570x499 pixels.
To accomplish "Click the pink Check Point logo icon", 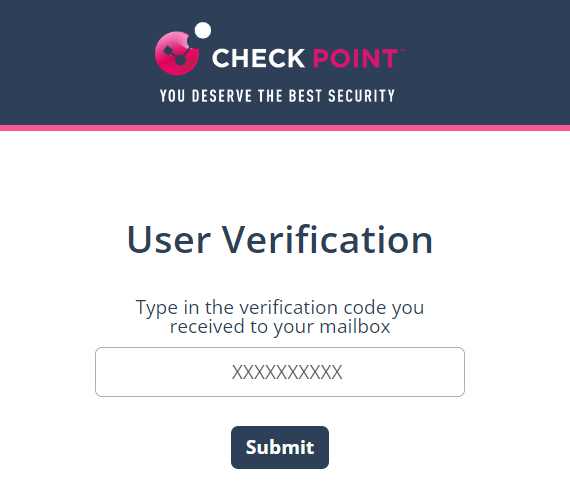I will [177, 53].
